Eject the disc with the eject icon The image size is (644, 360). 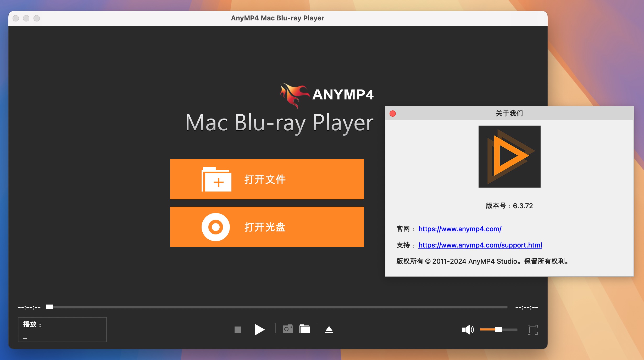pyautogui.click(x=329, y=329)
